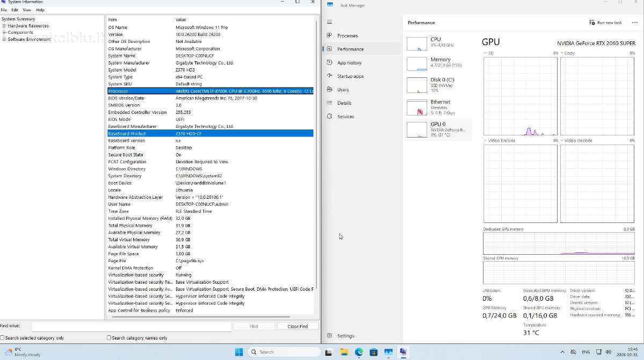The width and height of the screenshot is (644, 360).
Task: Select the BaseBoard Product row
Action: 210,133
